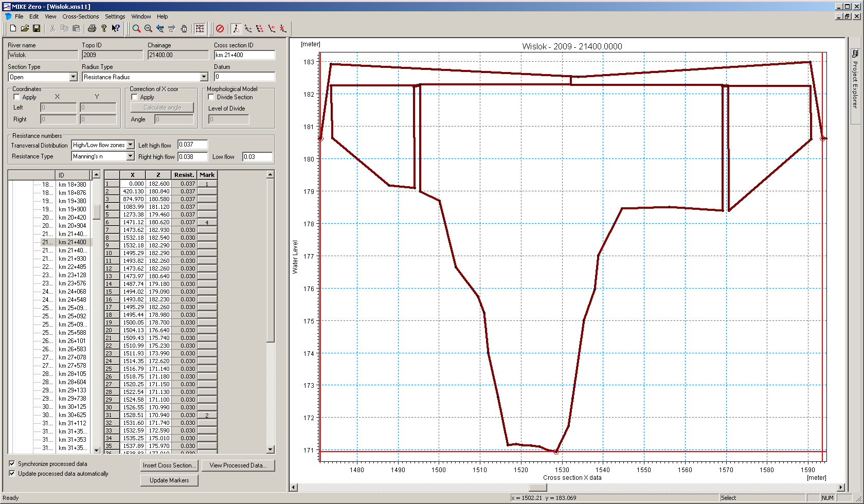Click the cross-section tree scrollbar thumb
The width and height of the screenshot is (864, 504).
tap(96, 212)
